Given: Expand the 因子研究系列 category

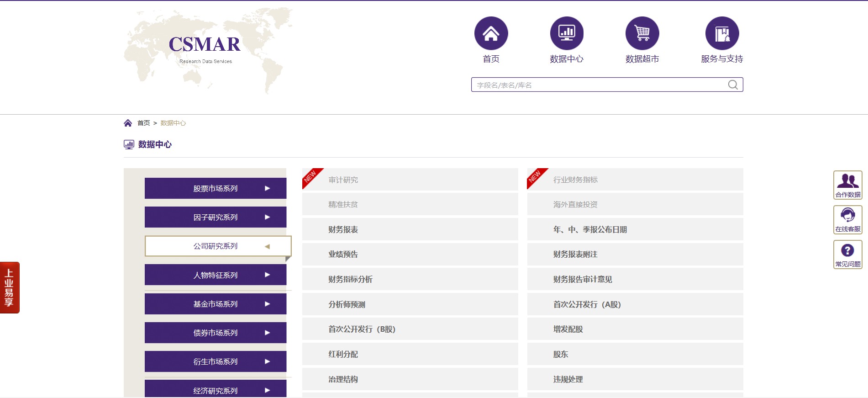Looking at the screenshot, I should pos(216,217).
